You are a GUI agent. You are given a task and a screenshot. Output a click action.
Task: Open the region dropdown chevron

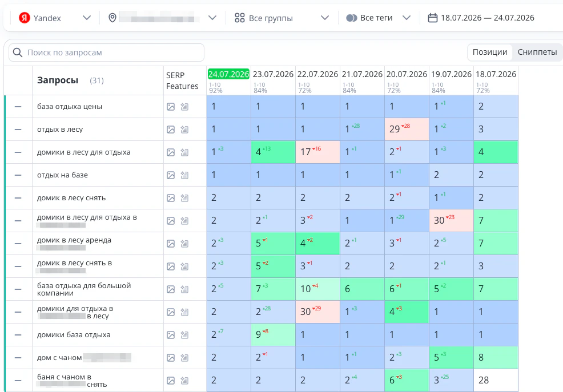[x=212, y=18]
